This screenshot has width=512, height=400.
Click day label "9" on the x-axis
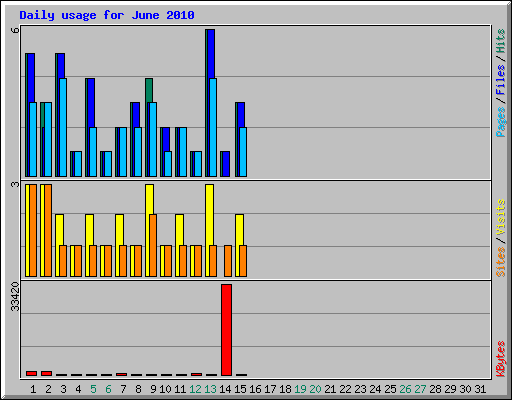tap(153, 389)
